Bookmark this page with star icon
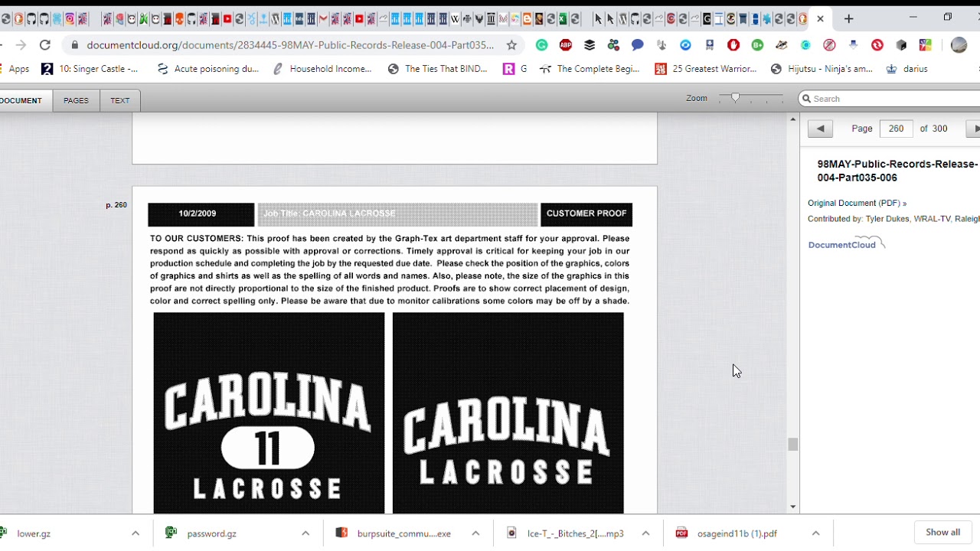This screenshot has height=551, width=980. 512,45
